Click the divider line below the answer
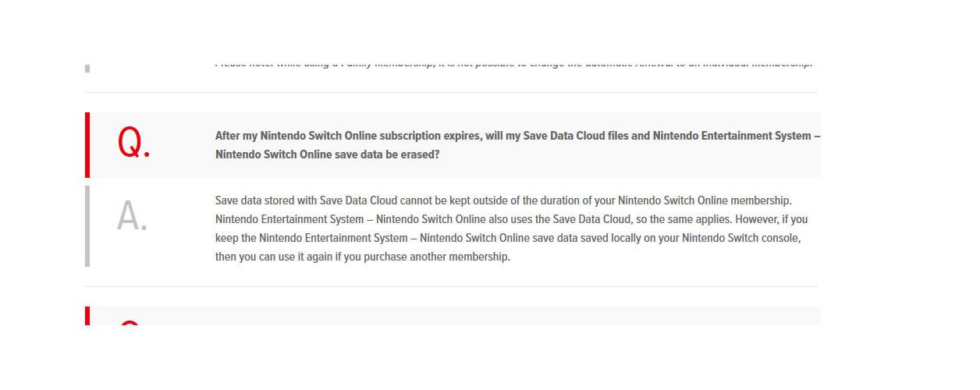 pos(451,286)
